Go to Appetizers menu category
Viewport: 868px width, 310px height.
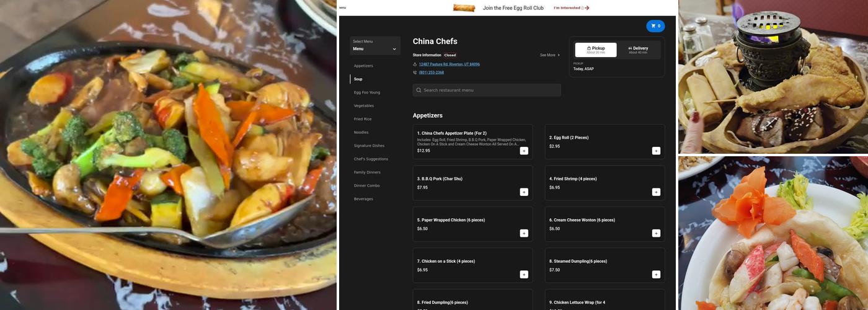coord(363,66)
